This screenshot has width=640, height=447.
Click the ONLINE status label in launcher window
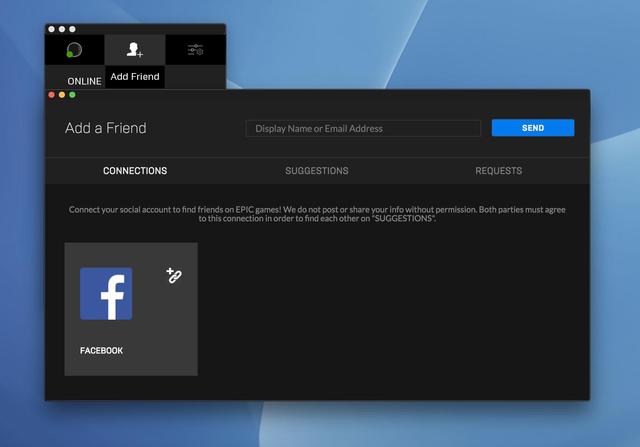[84, 81]
